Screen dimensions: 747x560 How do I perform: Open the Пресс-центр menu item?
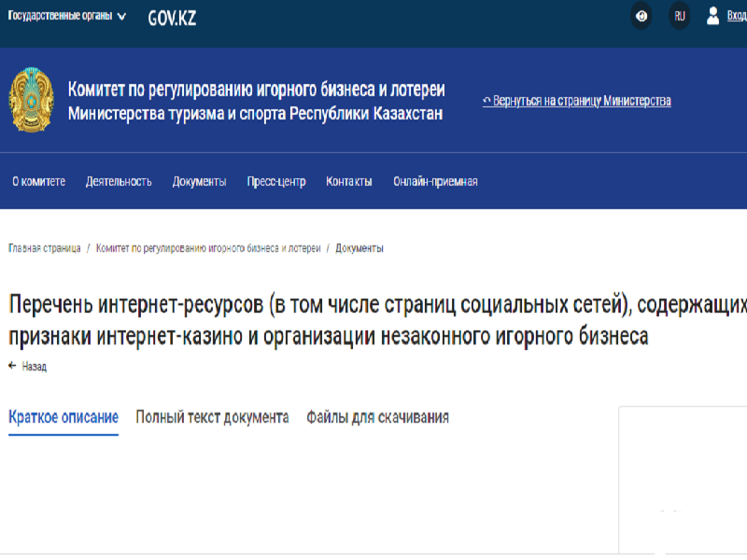[275, 181]
